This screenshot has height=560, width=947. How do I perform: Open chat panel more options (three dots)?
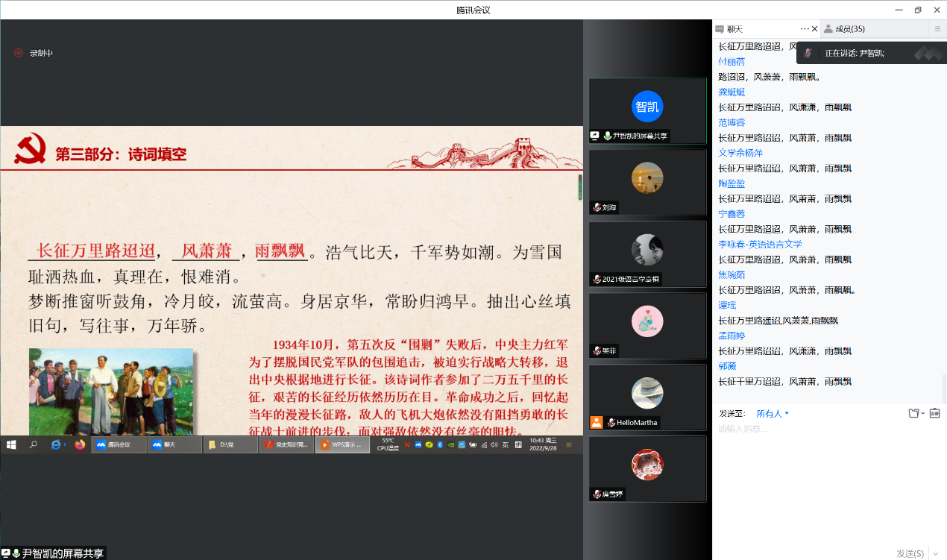coord(805,29)
